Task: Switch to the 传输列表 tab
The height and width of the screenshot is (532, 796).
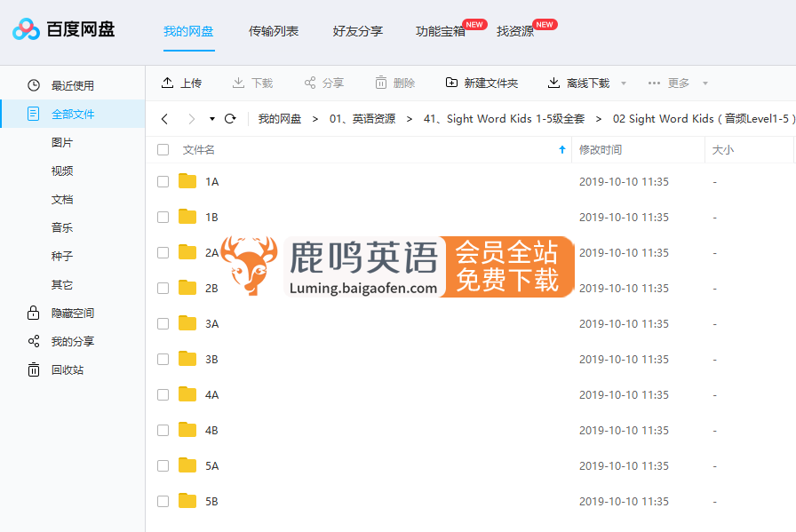Action: (x=274, y=31)
